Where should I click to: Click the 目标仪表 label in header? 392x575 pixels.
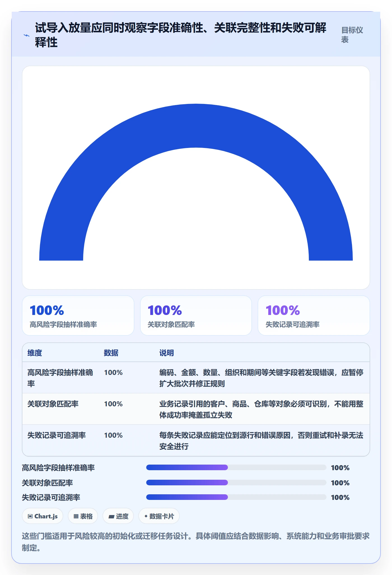[x=352, y=35]
